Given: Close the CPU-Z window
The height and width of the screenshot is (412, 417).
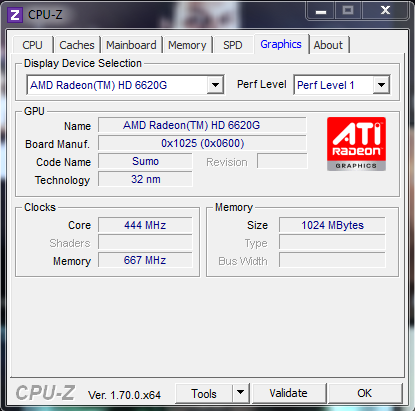Looking at the screenshot, I should click(386, 11).
